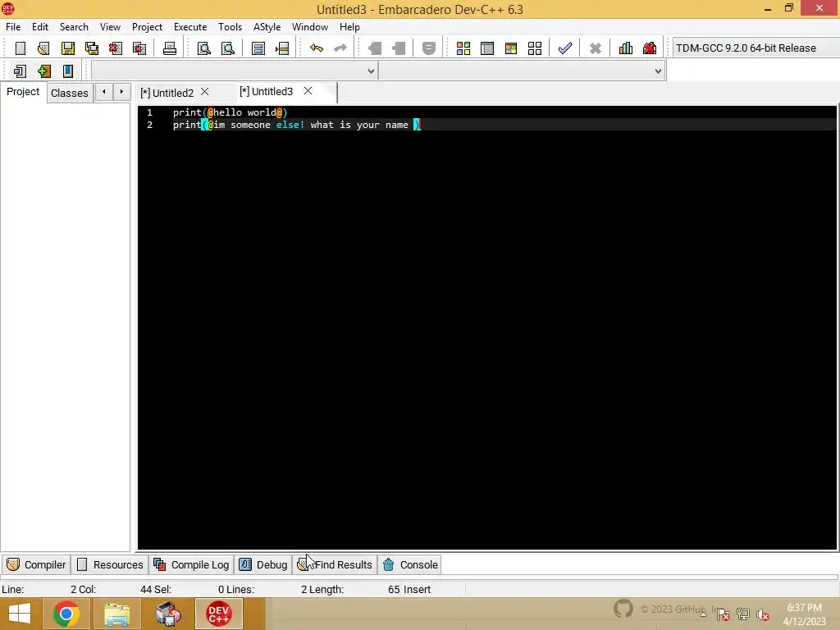Click the Undo arrow icon
840x630 pixels.
pos(317,48)
